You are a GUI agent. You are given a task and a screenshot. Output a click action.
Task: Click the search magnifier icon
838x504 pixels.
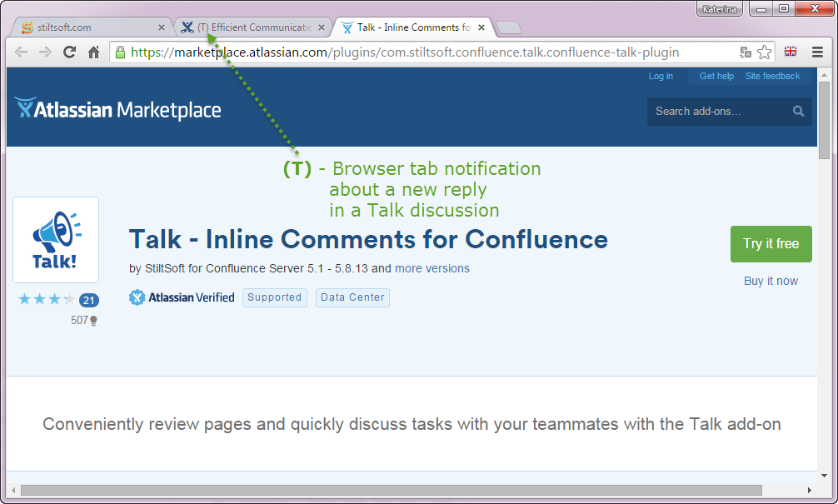(798, 112)
